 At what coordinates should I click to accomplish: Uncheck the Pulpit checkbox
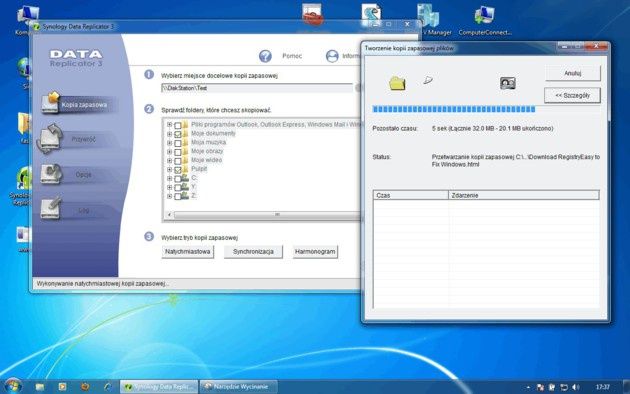[x=178, y=169]
